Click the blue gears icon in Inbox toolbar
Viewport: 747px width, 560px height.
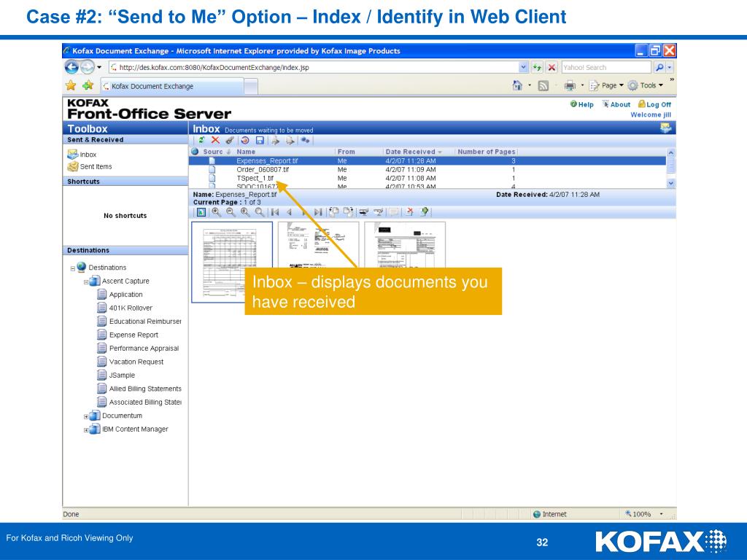306,141
